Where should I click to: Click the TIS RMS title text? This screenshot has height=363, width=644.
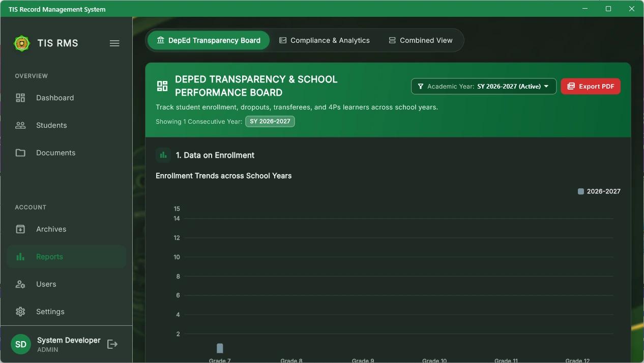pos(58,43)
